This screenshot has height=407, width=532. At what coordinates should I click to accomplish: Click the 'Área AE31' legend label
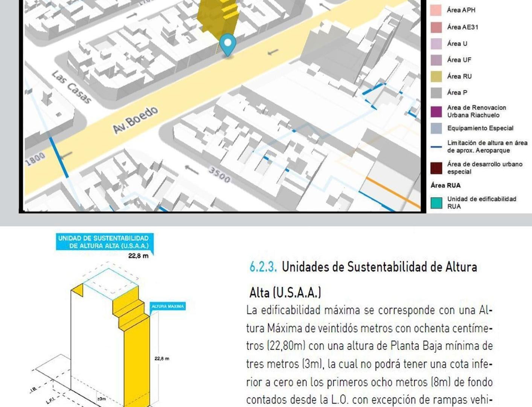[x=463, y=27]
